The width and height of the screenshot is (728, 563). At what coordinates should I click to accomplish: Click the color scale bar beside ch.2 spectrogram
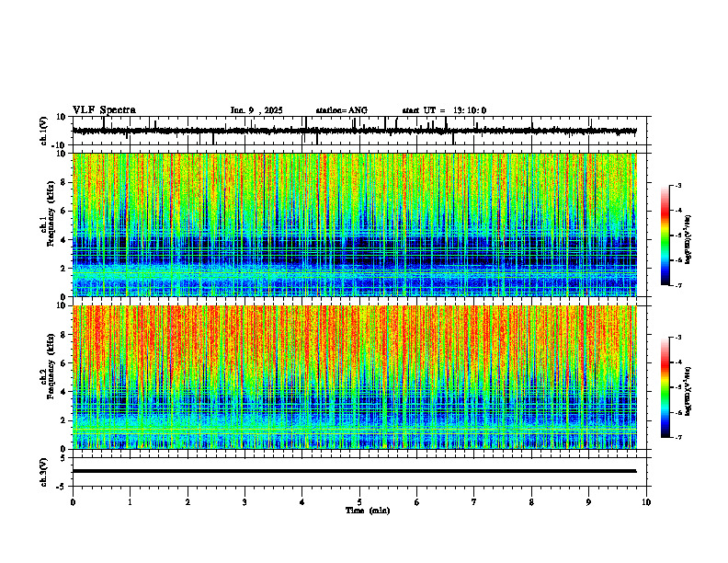pos(665,387)
